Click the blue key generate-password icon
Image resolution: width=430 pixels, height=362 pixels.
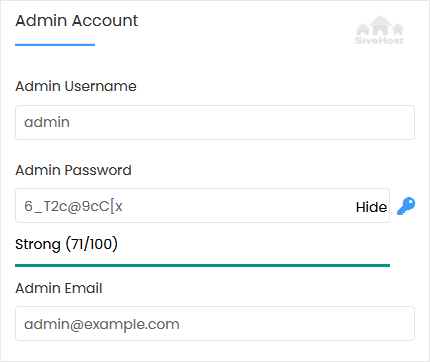[x=406, y=206]
